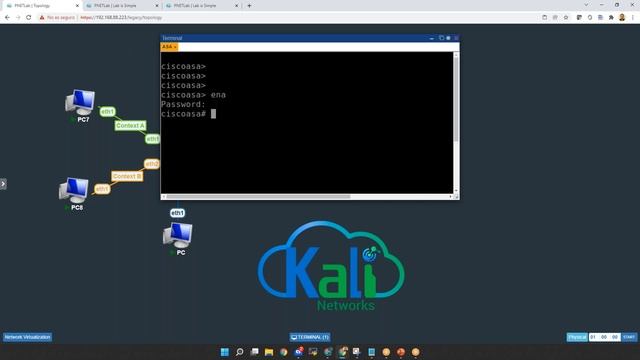Click the Context B network label
This screenshot has width=640, height=360.
click(127, 176)
